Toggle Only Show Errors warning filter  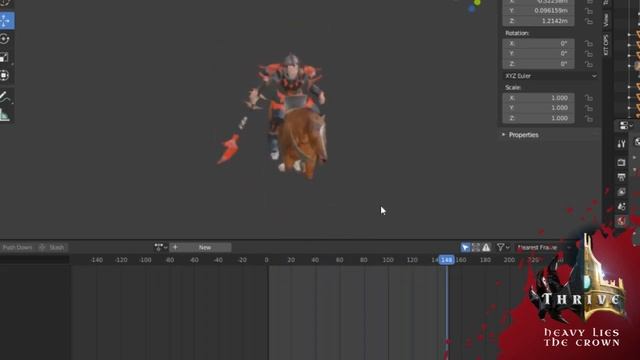pyautogui.click(x=486, y=247)
